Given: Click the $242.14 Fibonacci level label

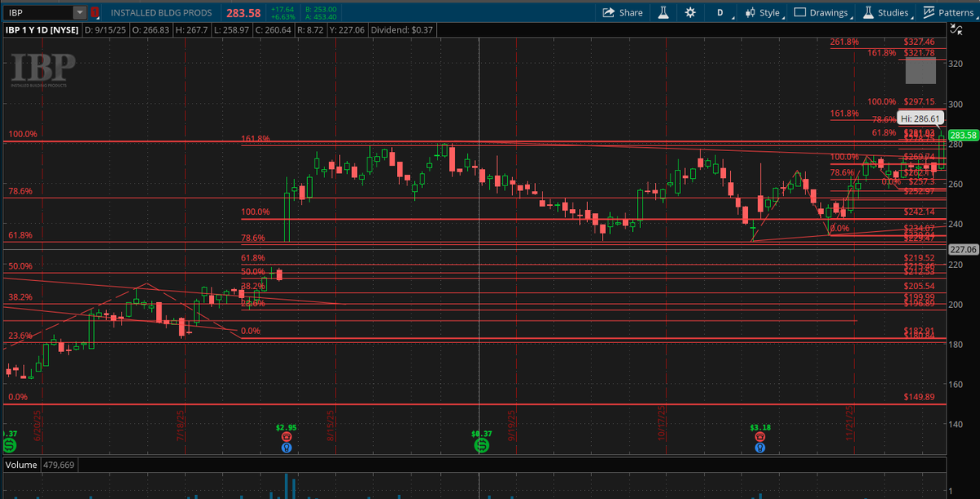Looking at the screenshot, I should (x=919, y=212).
